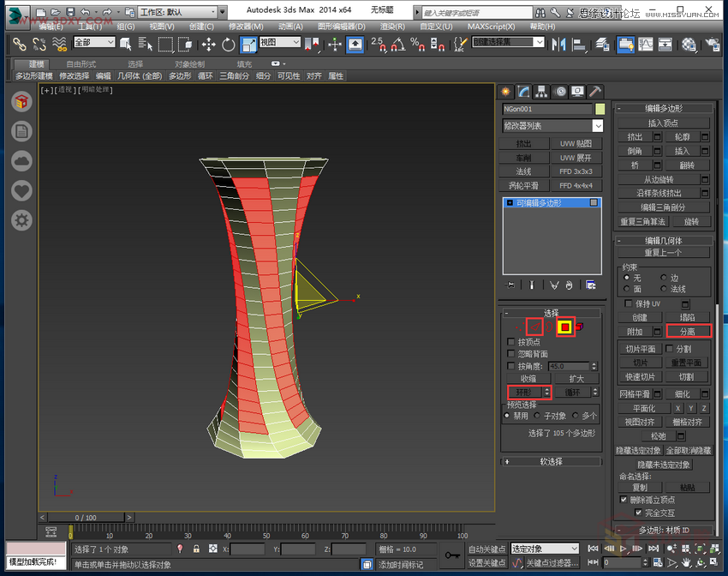Open the 选定对象 selection filter dropdown
The height and width of the screenshot is (576, 728).
tap(546, 548)
